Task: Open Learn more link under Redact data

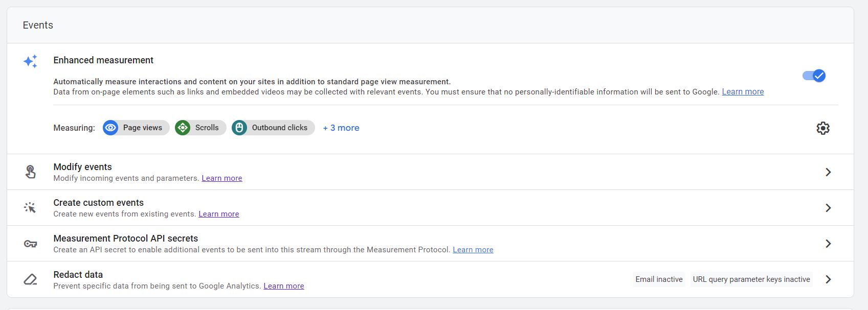Action: click(x=284, y=286)
